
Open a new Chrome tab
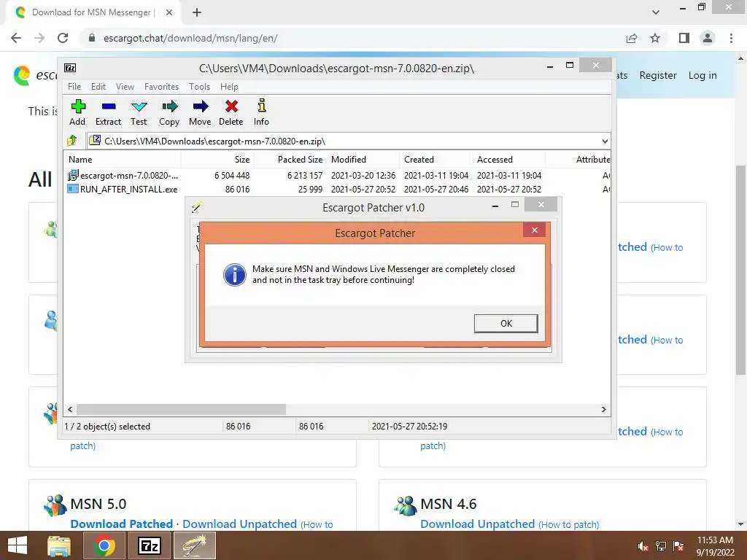197,12
